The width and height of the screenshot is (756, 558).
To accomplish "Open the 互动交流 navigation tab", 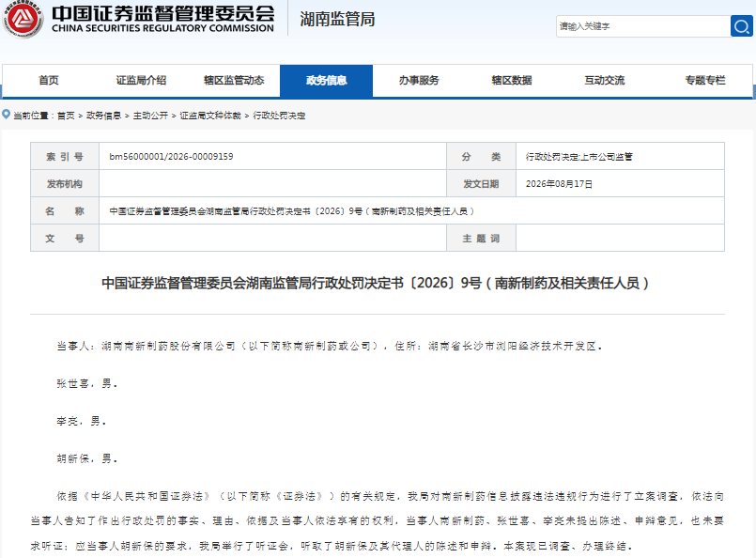I will (604, 81).
